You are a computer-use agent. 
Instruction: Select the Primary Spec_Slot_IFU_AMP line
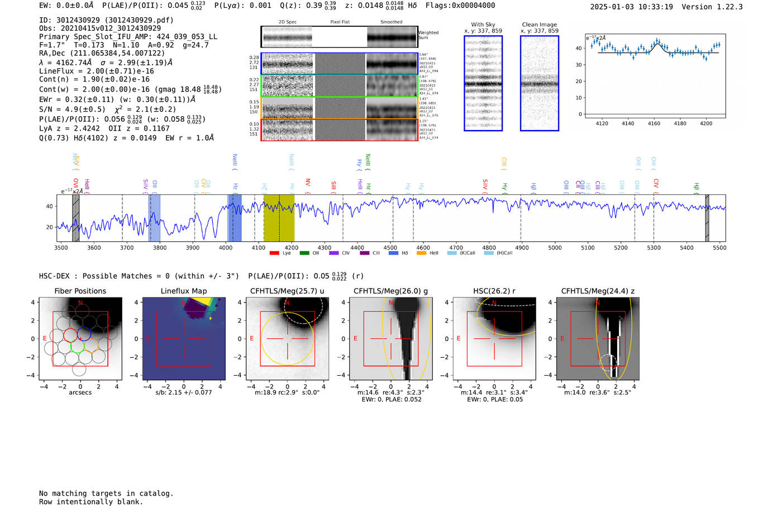[x=128, y=37]
